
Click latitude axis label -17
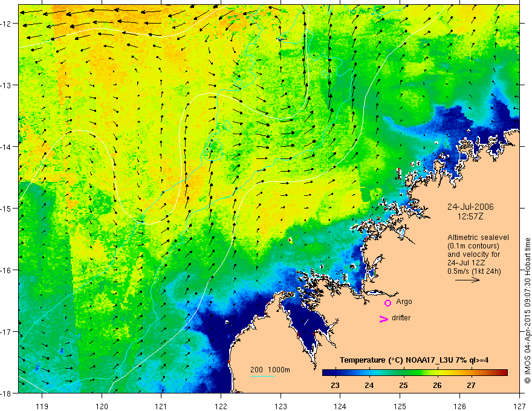7,332
